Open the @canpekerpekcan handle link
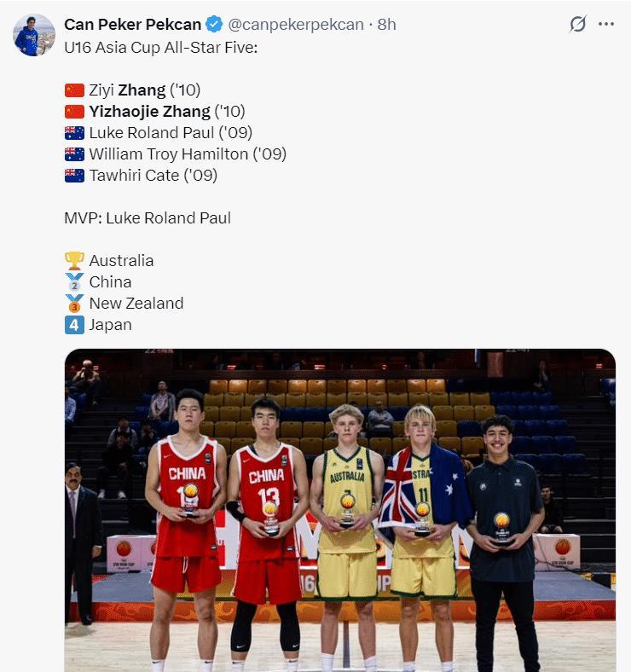 coord(296,25)
